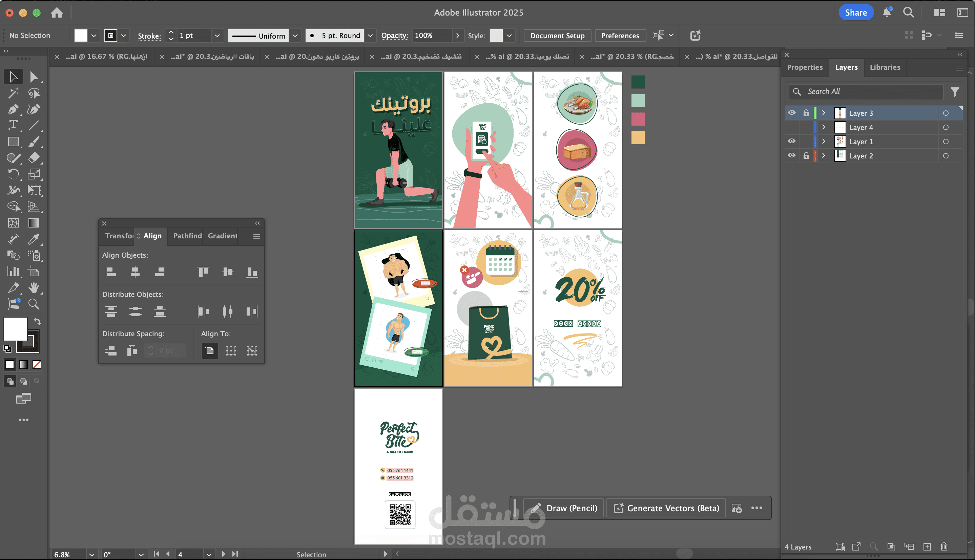Screen dimensions: 975x560
Task: Open the Pathfinder panel tab
Action: click(187, 236)
